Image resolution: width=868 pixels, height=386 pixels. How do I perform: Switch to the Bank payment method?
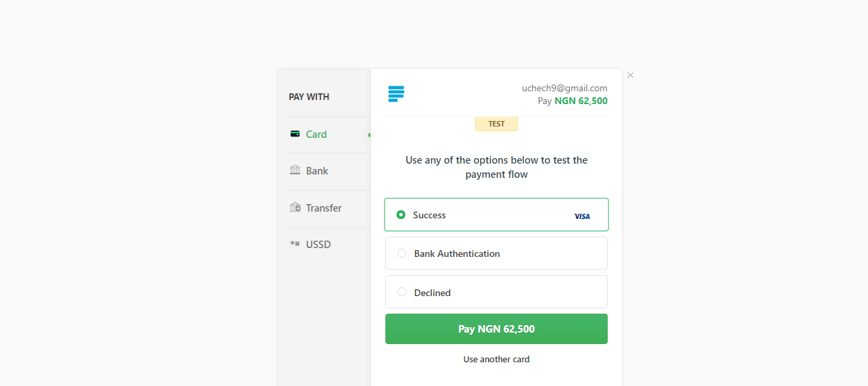[x=317, y=171]
